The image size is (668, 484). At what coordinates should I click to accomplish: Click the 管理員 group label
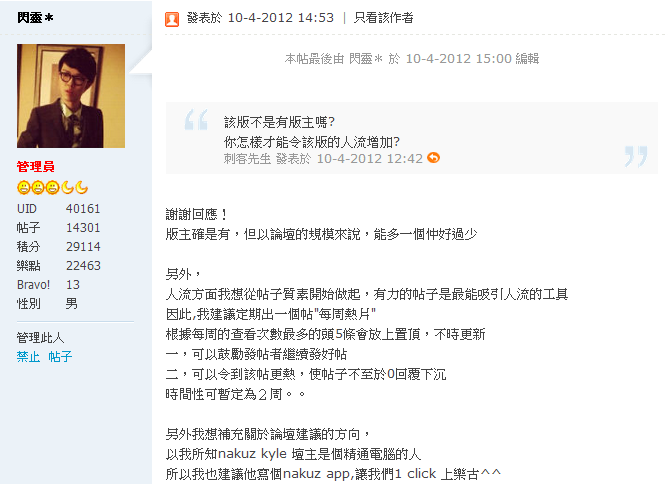click(x=36, y=167)
